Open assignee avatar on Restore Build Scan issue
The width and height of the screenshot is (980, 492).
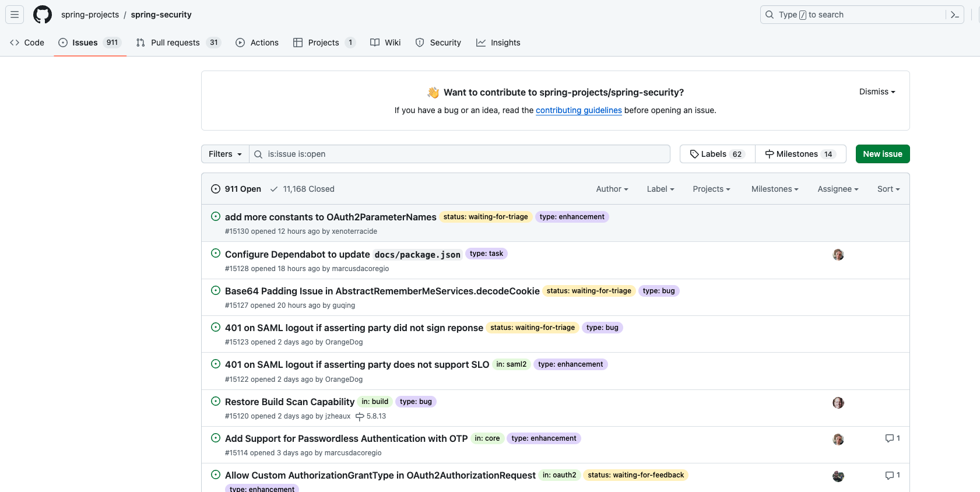[838, 403]
